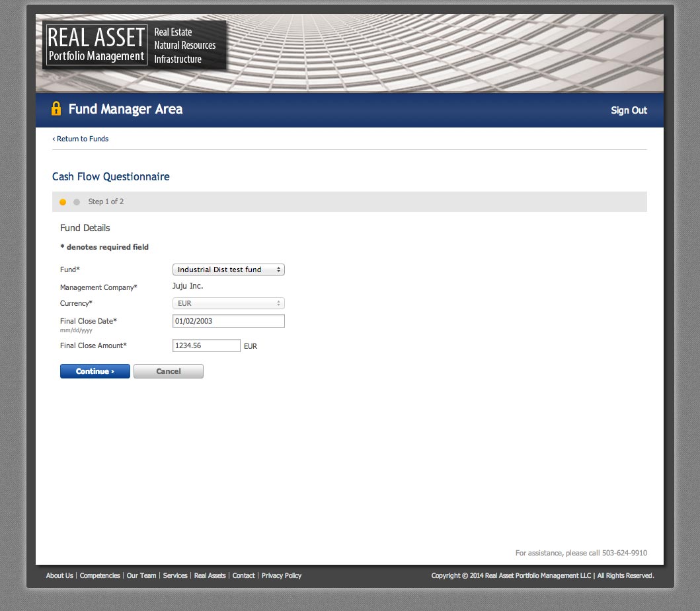Click the Cash Flow Questionnaire heading
This screenshot has height=611, width=700.
pyautogui.click(x=111, y=177)
